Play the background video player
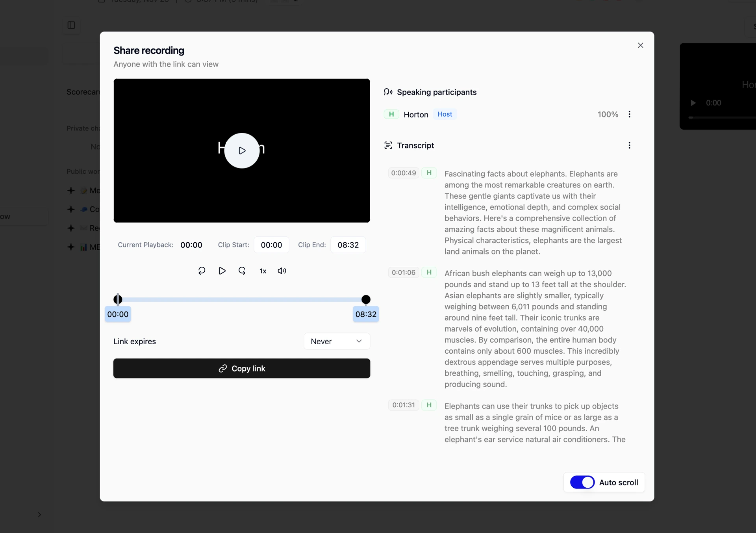The image size is (756, 533). (x=693, y=103)
